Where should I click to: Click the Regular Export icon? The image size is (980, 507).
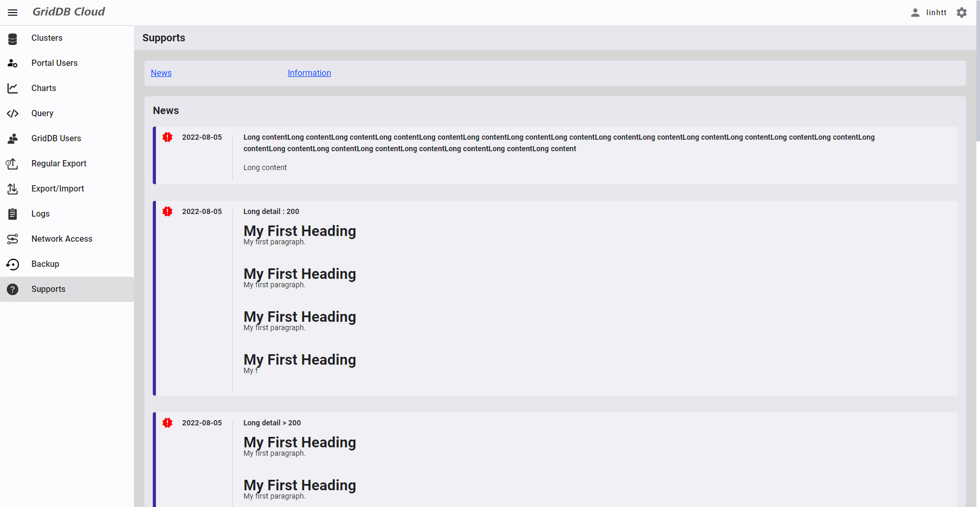tap(12, 164)
